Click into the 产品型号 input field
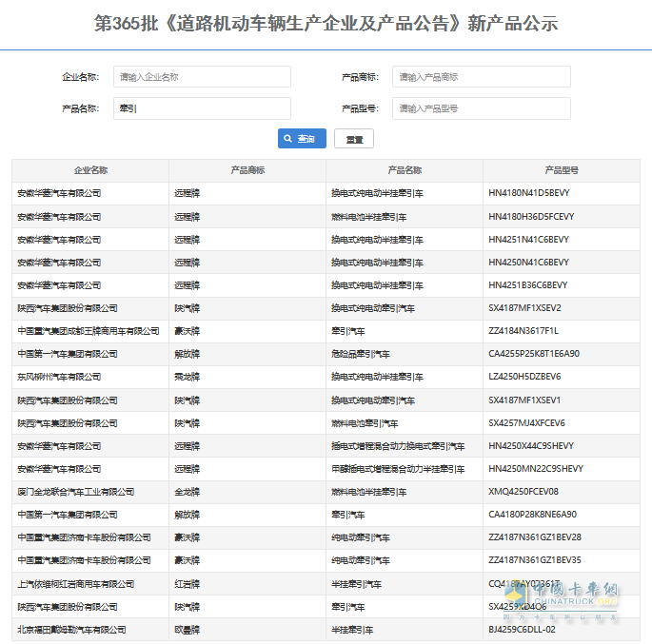652x644 pixels. 481,108
